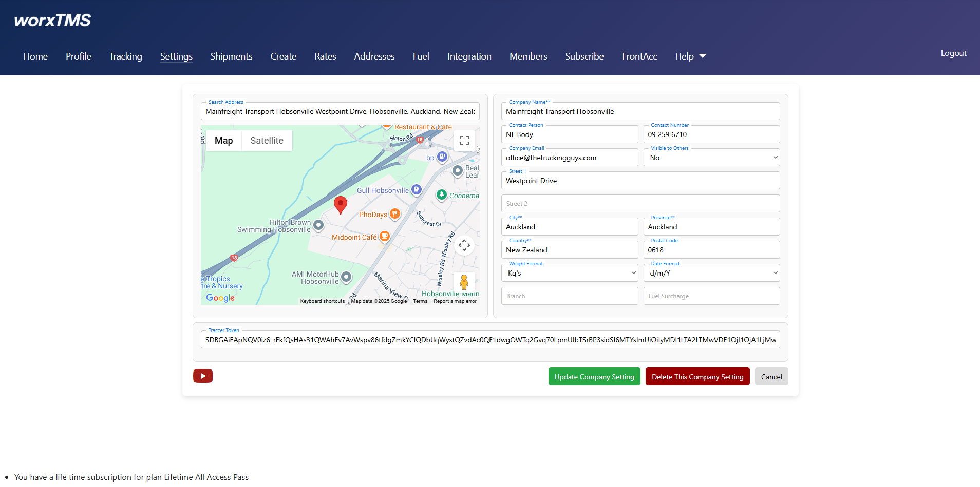Click the map fullscreen icon
Viewport: 980px width, 487px height.
pyautogui.click(x=464, y=140)
